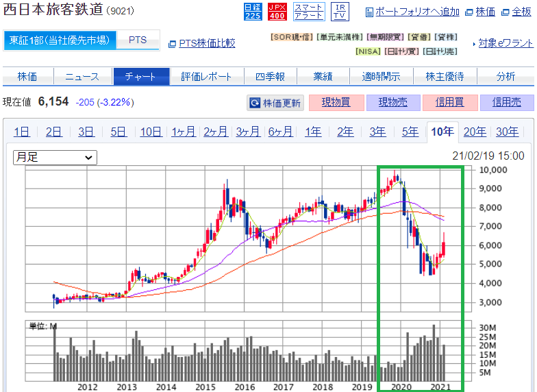Open the 株価 link at top right
Screen dimensions: 537x392
pyautogui.click(x=485, y=12)
